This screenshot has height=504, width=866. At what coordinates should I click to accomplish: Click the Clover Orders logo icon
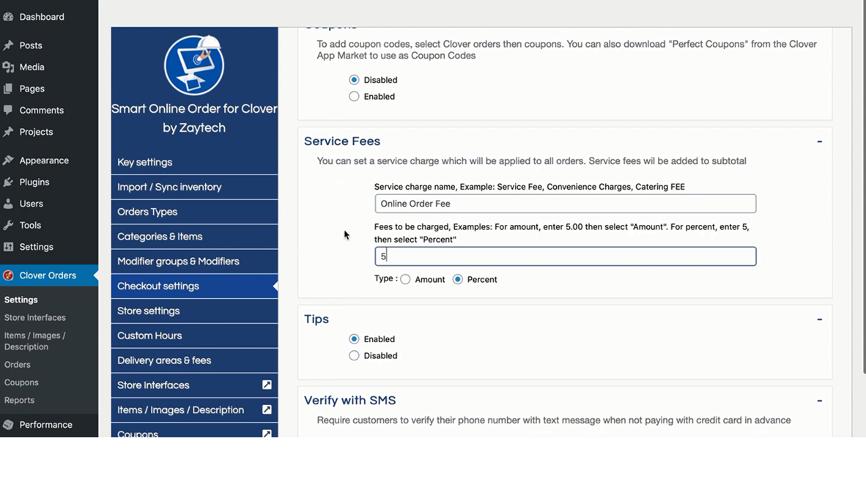[x=9, y=275]
